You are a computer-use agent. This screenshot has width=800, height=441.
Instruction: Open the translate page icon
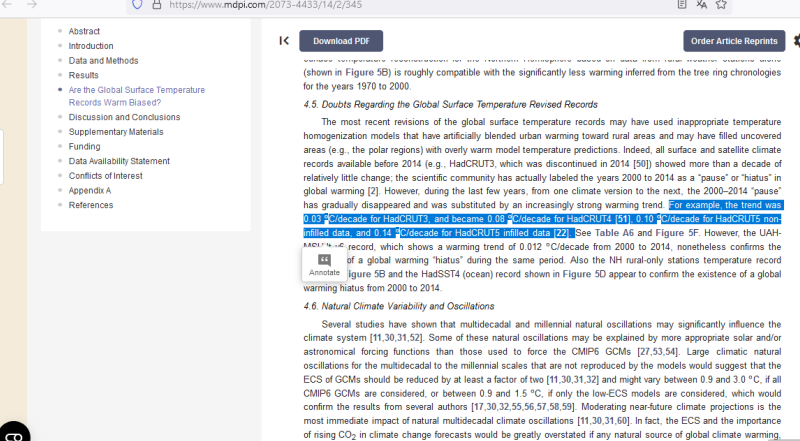[x=702, y=4]
